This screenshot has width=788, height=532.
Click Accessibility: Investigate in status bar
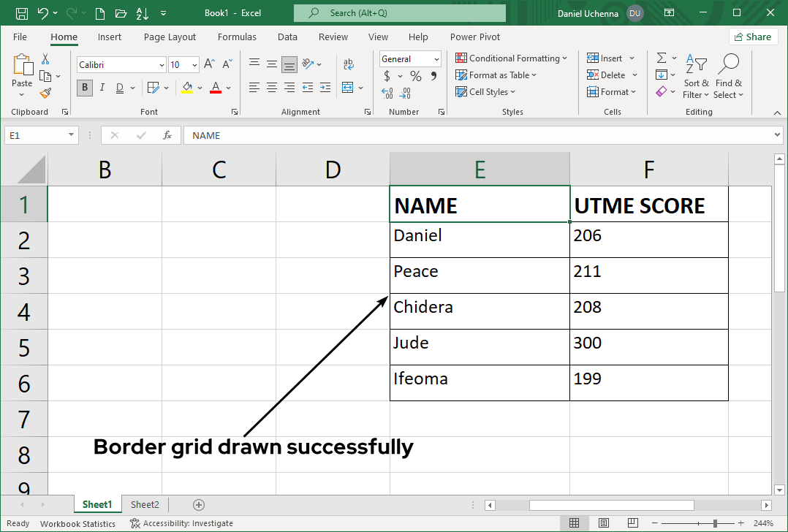tap(181, 523)
